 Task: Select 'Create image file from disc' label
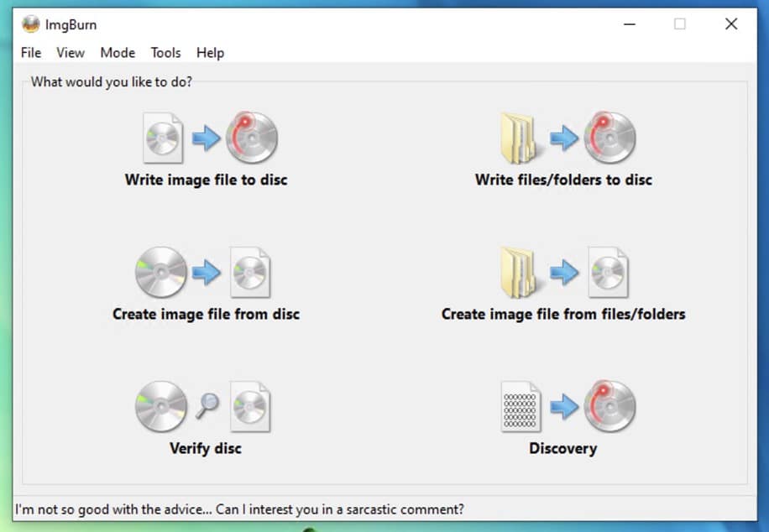point(206,315)
